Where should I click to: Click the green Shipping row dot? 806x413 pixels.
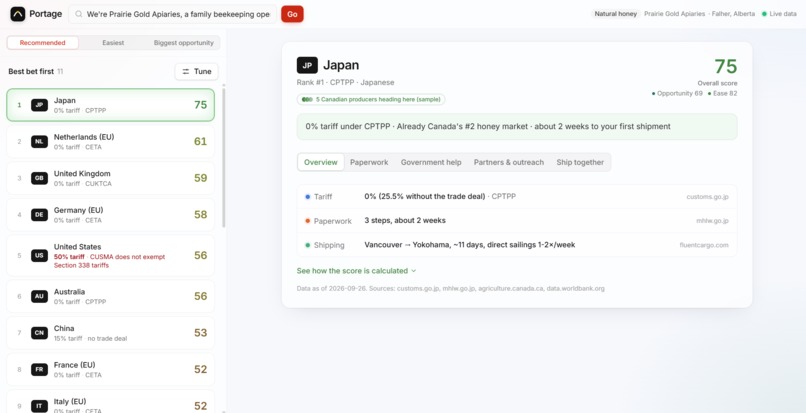point(307,245)
